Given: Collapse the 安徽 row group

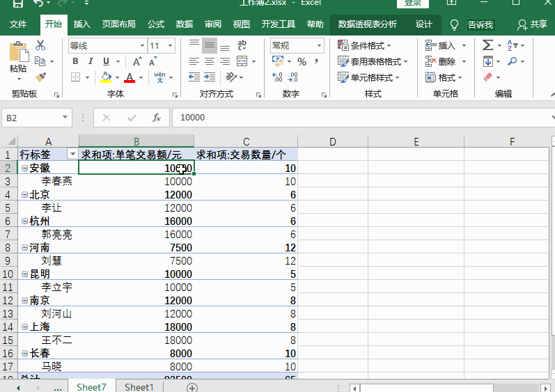Looking at the screenshot, I should (x=24, y=168).
